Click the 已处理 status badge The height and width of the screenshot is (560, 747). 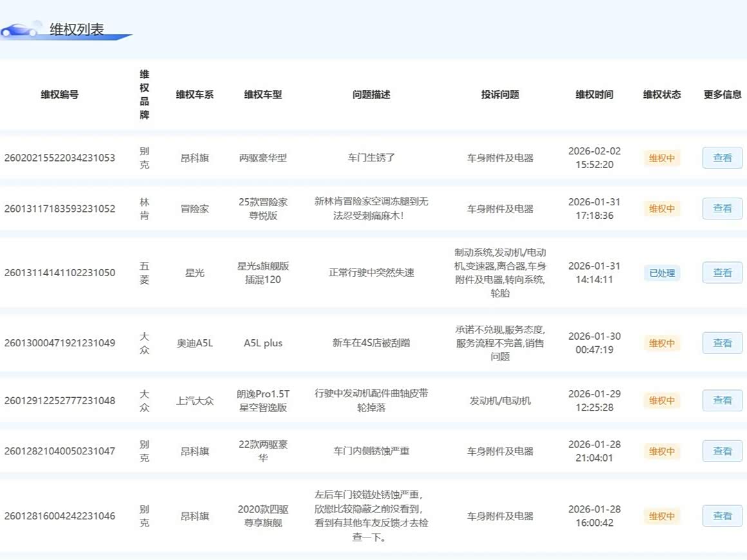661,273
